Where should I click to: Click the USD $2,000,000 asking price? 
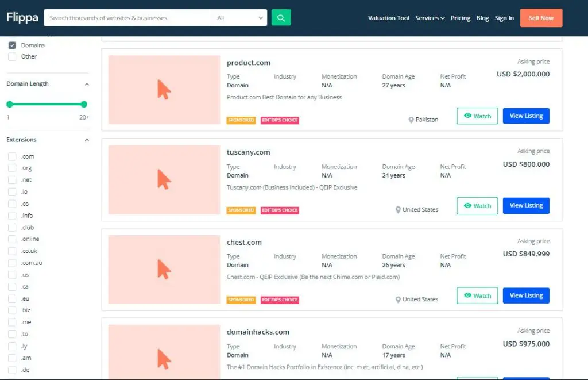pyautogui.click(x=523, y=74)
